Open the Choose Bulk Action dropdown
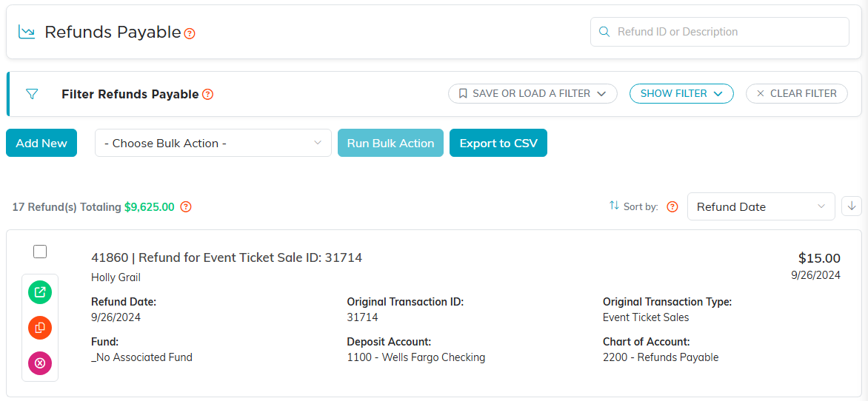Image resolution: width=868 pixels, height=401 pixels. click(x=213, y=143)
